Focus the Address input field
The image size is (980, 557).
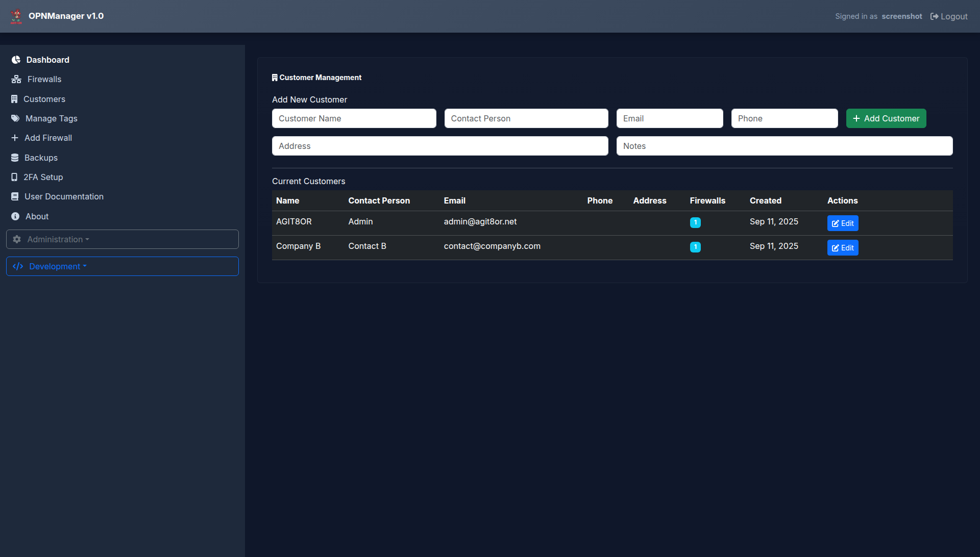[440, 146]
